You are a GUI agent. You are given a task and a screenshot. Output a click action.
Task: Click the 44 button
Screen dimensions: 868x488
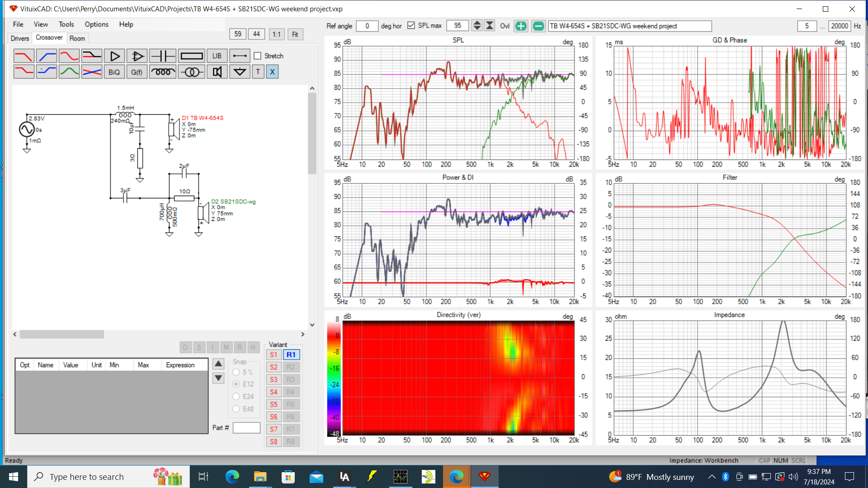(x=256, y=34)
